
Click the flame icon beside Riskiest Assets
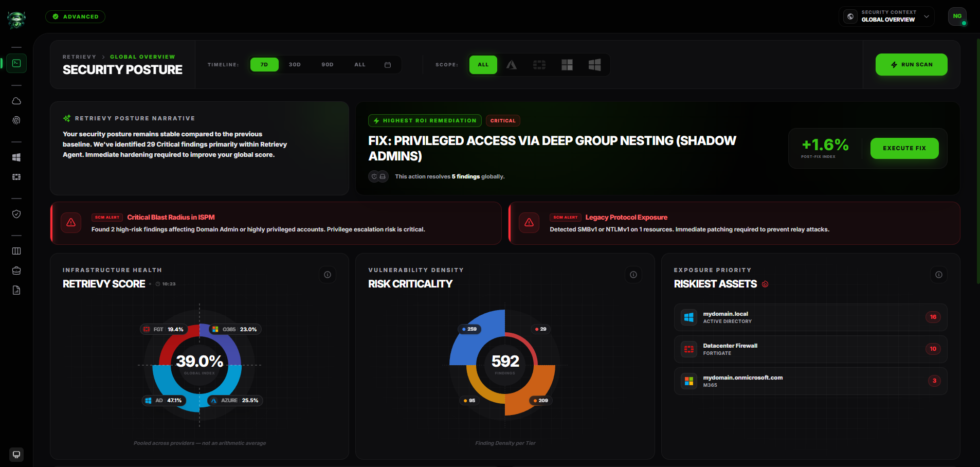click(x=765, y=284)
